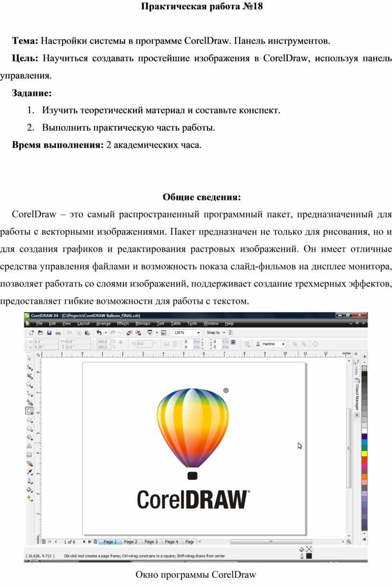Image resolution: width=392 pixels, height=587 pixels.
Task: Jump to last page in navigator
Action: point(89,542)
